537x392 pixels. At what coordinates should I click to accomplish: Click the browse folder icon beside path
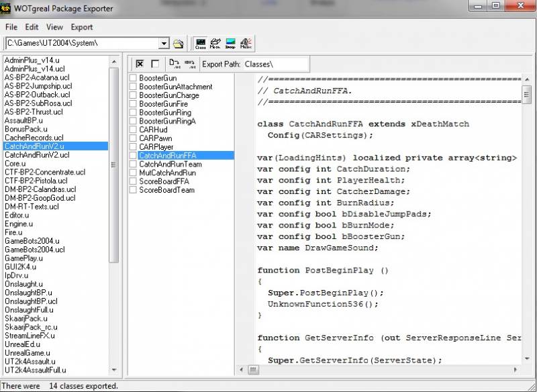pos(178,44)
